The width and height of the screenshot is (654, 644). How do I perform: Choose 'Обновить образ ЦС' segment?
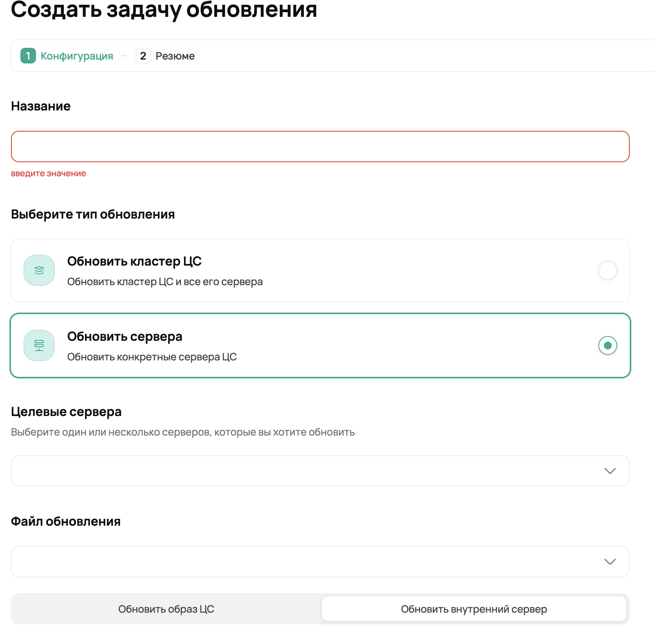(x=166, y=609)
